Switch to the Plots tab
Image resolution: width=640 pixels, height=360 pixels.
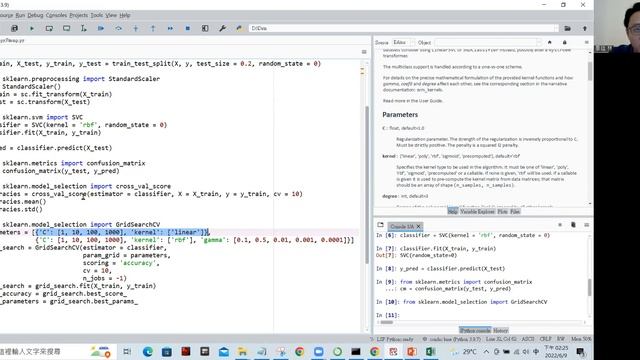(x=502, y=211)
